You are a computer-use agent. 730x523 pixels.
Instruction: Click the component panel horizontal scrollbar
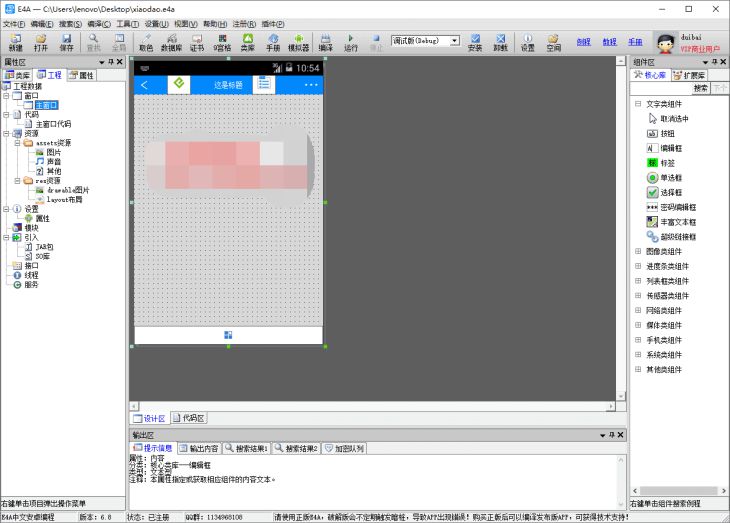pos(679,490)
